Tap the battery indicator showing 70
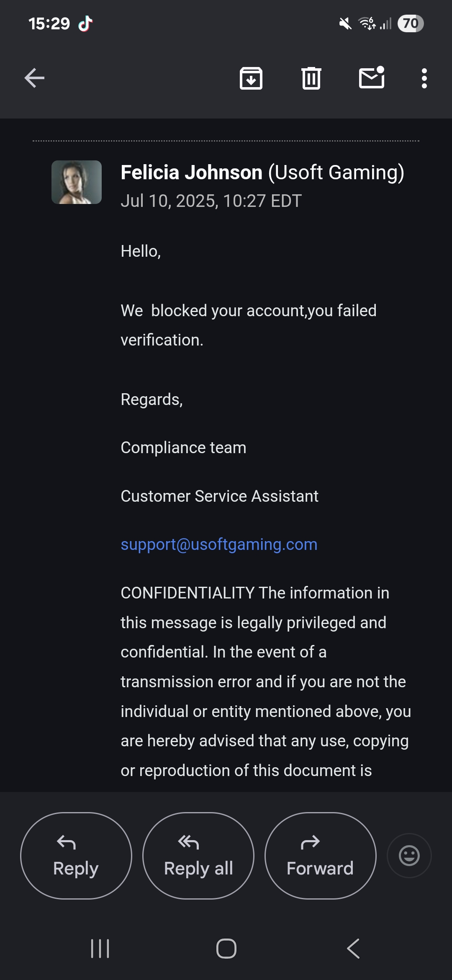Viewport: 452px width, 980px height. tap(411, 23)
